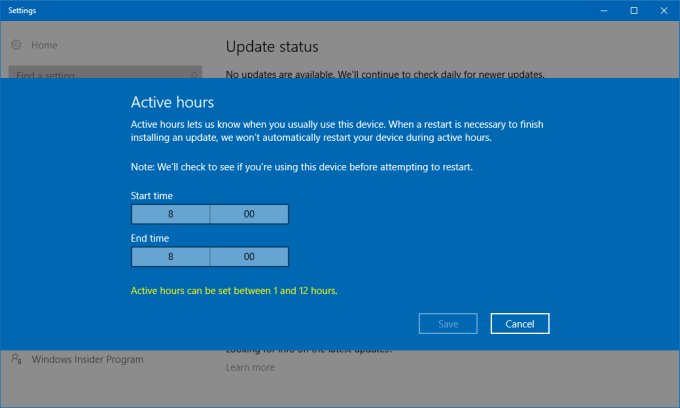Screen dimensions: 680x408
Task: Click the Settings title bar label
Action: click(22, 10)
